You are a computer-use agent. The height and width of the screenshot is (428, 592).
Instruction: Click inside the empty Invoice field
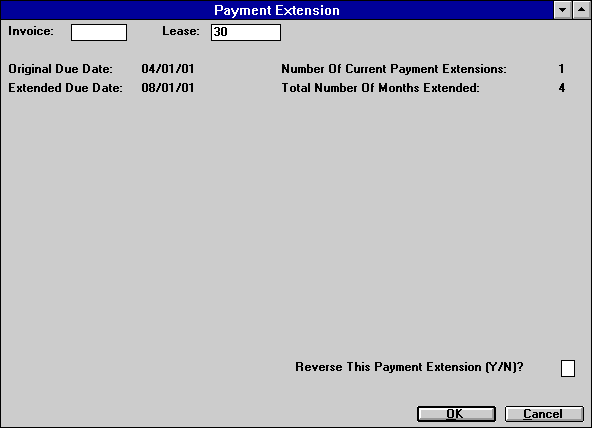[99, 32]
